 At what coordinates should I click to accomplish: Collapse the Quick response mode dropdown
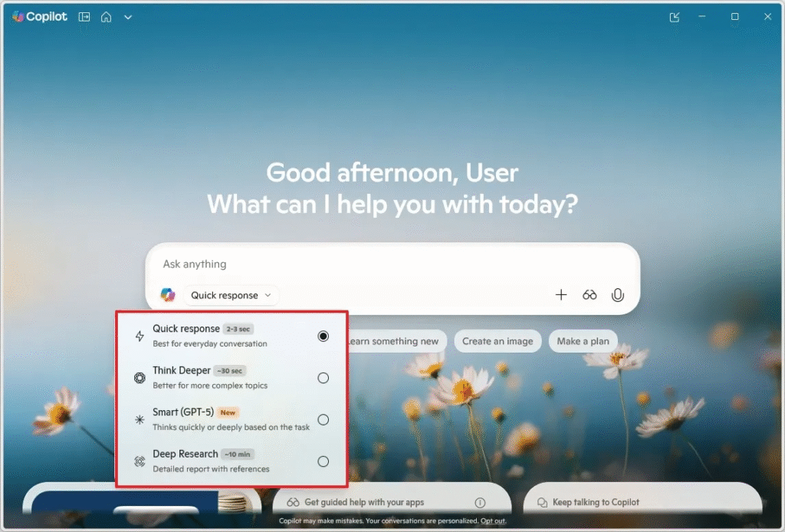[x=231, y=295]
